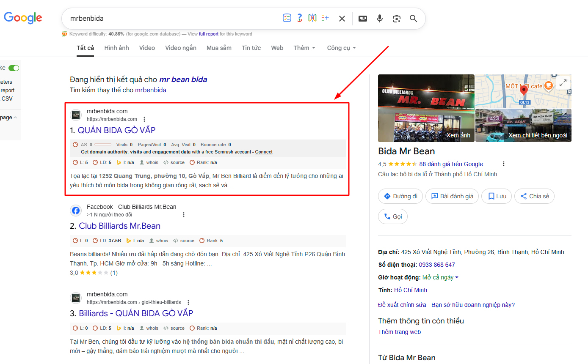The width and height of the screenshot is (588, 364).
Task: Click the checklist icon in search bar
Action: tap(287, 18)
